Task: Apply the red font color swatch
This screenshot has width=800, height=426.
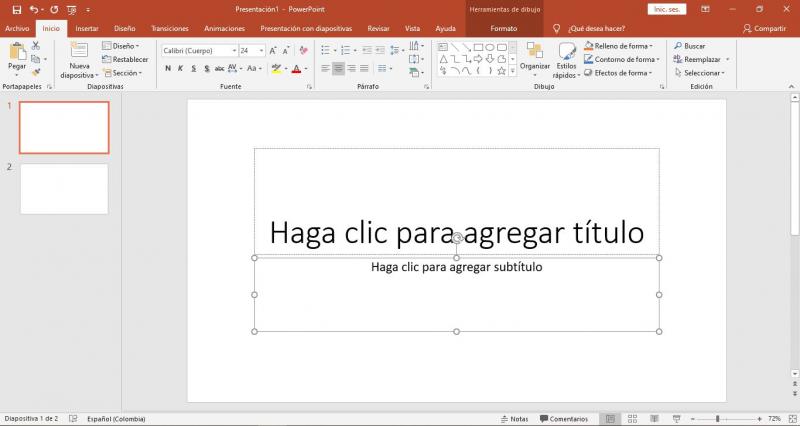Action: point(296,68)
